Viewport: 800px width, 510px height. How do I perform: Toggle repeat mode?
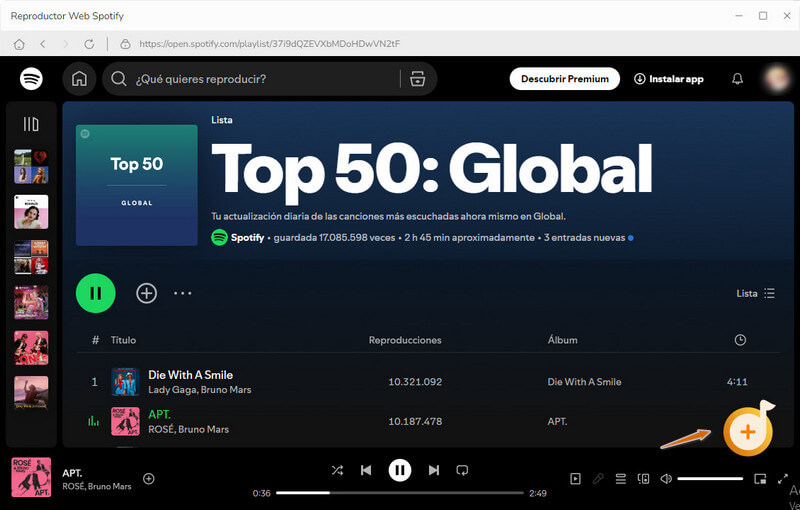coord(462,470)
